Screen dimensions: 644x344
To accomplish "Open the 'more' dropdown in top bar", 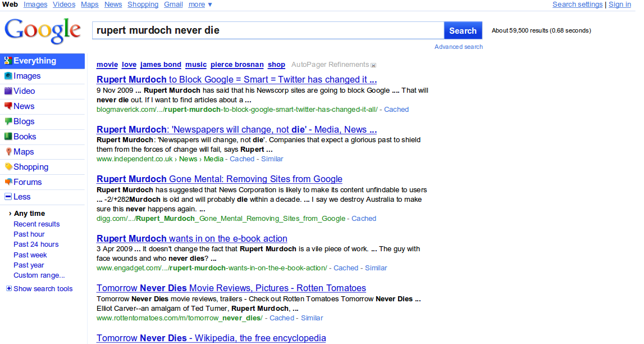I will 200,4.
